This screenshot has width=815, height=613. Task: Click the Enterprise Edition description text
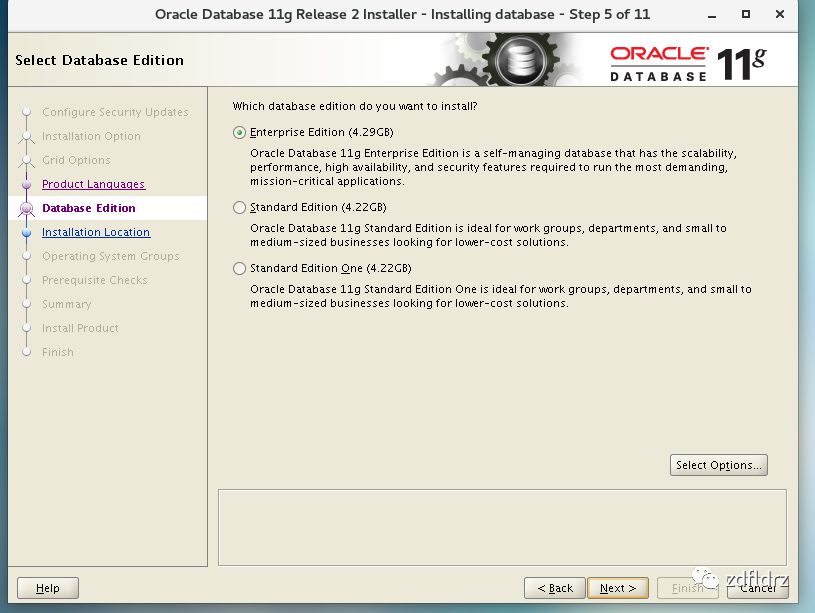point(494,167)
